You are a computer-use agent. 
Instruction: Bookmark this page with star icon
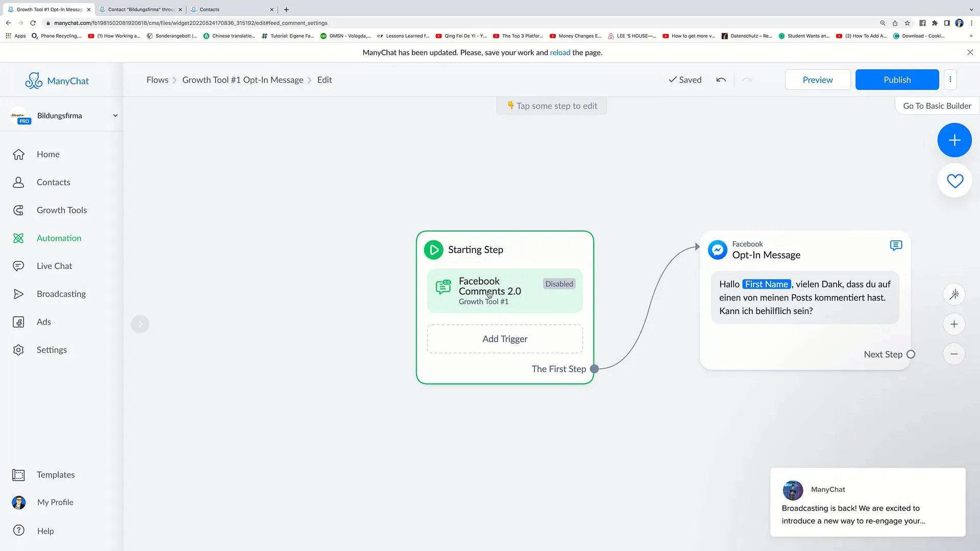pos(907,23)
